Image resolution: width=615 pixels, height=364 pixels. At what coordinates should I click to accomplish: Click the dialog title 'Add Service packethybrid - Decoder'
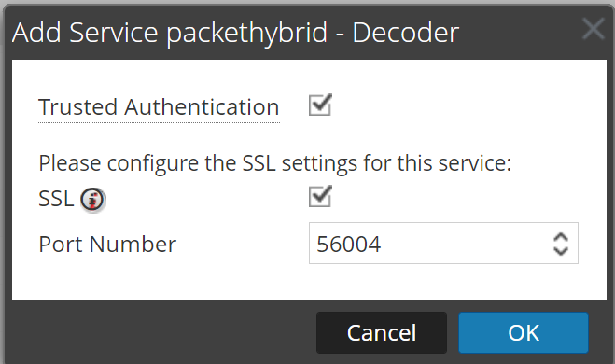pos(235,33)
